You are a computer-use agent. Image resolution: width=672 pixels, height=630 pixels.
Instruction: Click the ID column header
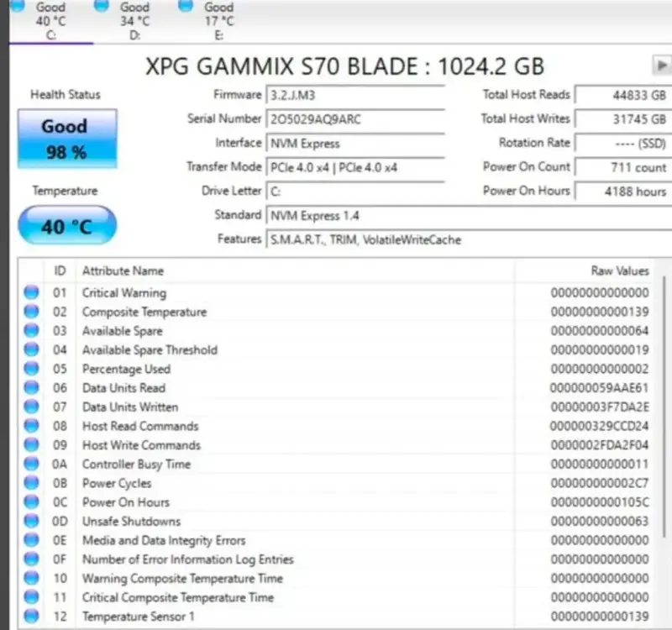click(x=60, y=270)
